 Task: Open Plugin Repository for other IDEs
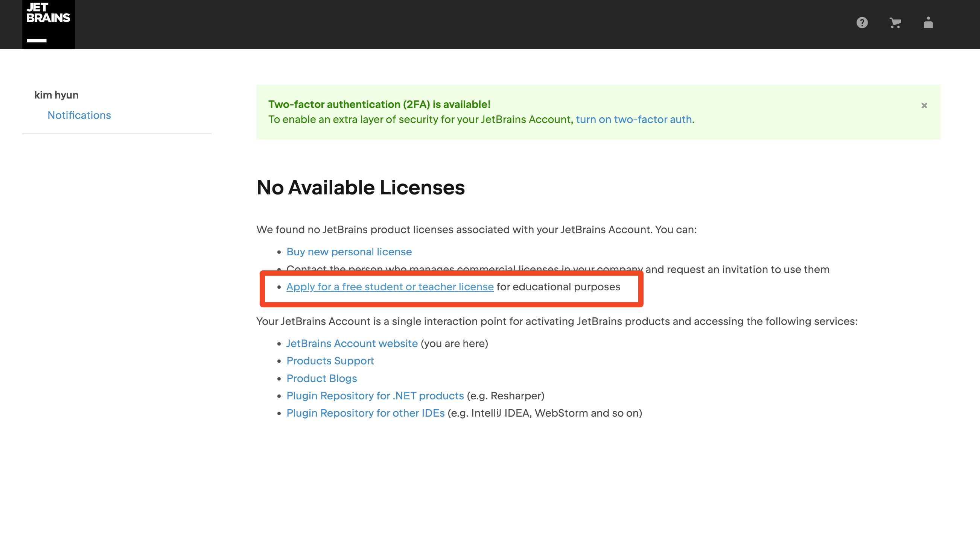(365, 413)
